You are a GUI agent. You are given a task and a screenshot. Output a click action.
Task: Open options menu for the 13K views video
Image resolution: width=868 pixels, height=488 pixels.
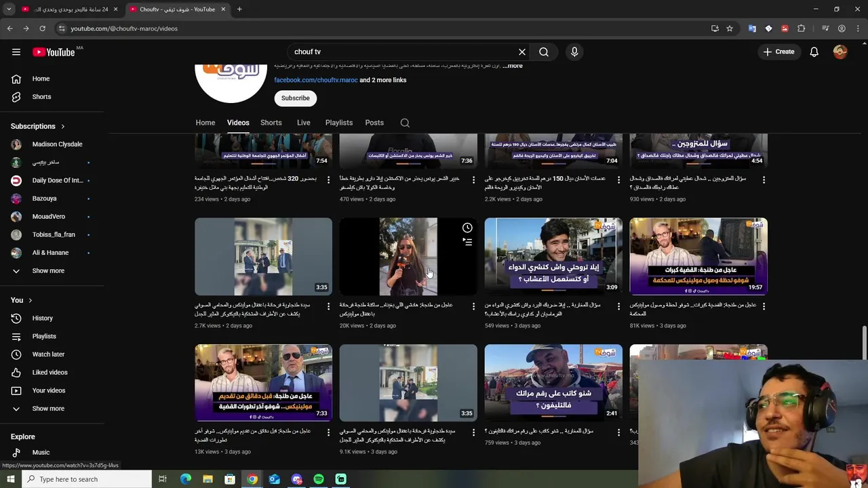click(x=329, y=432)
